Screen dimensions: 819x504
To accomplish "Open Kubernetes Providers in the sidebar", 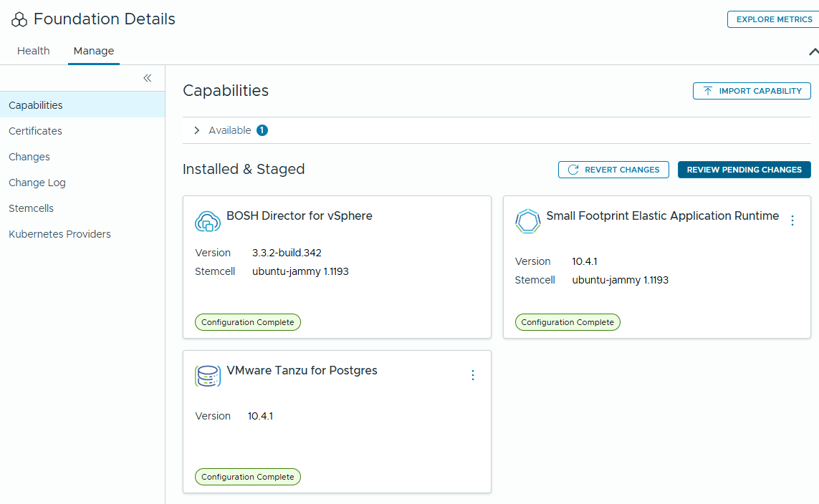I will click(x=82, y=234).
